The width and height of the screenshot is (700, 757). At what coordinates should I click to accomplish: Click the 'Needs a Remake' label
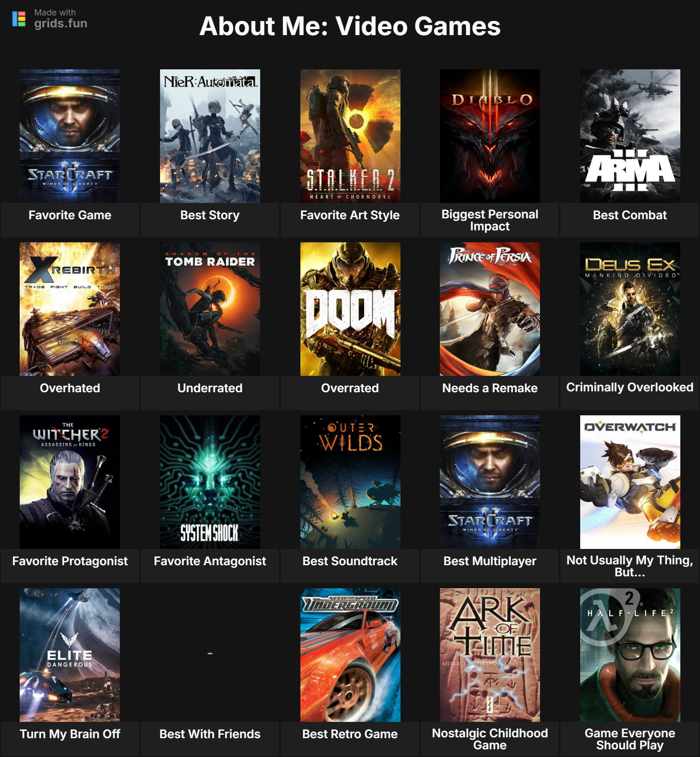[x=490, y=388]
